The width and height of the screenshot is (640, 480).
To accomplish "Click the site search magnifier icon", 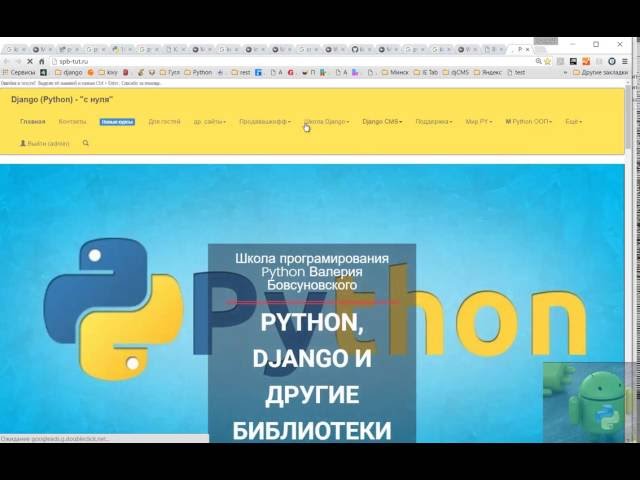I will point(85,143).
